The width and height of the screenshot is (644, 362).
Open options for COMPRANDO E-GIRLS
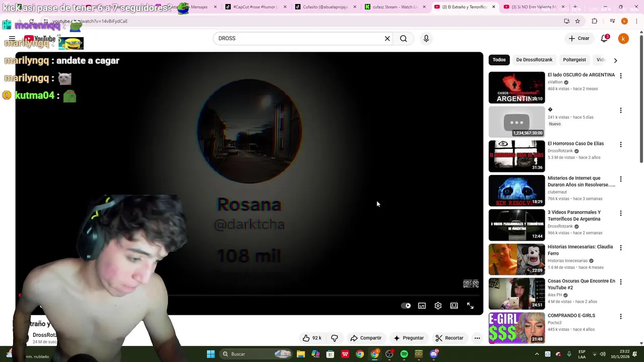point(621,316)
